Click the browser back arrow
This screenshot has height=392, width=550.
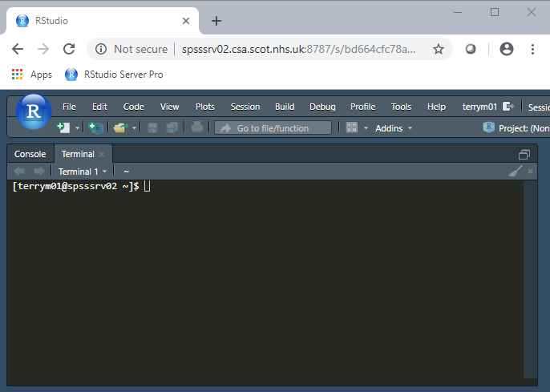pyautogui.click(x=18, y=49)
